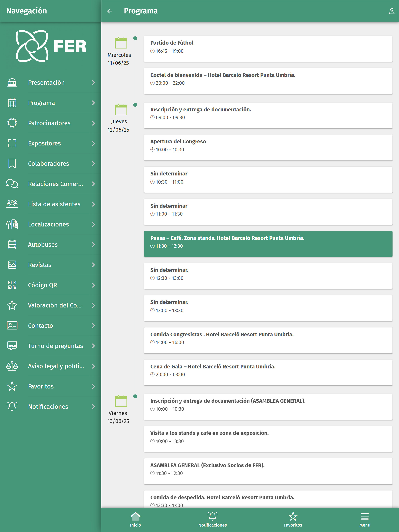
Task: Open the Contacto menu entry
Action: 41,325
